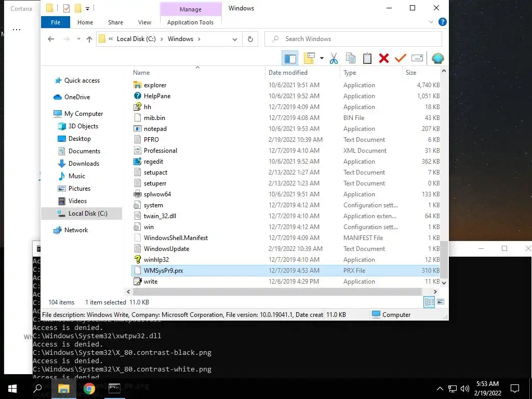
Task: Sort by the Date modified column header
Action: (x=288, y=73)
